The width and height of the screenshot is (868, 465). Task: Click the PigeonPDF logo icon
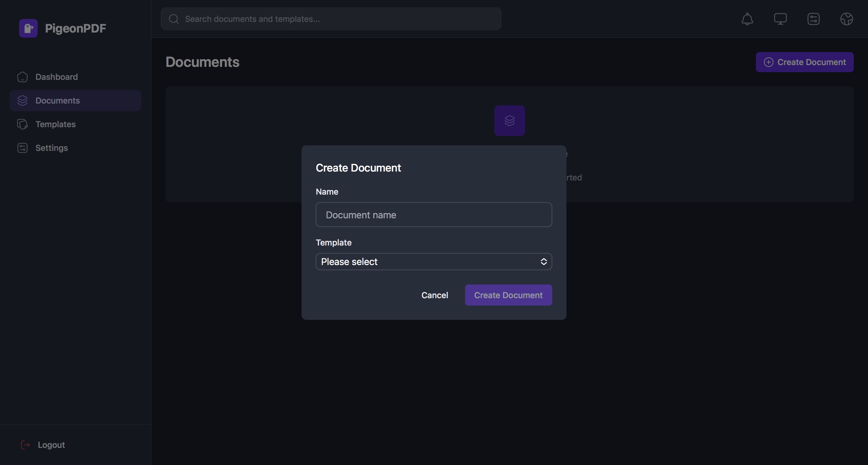[x=28, y=28]
